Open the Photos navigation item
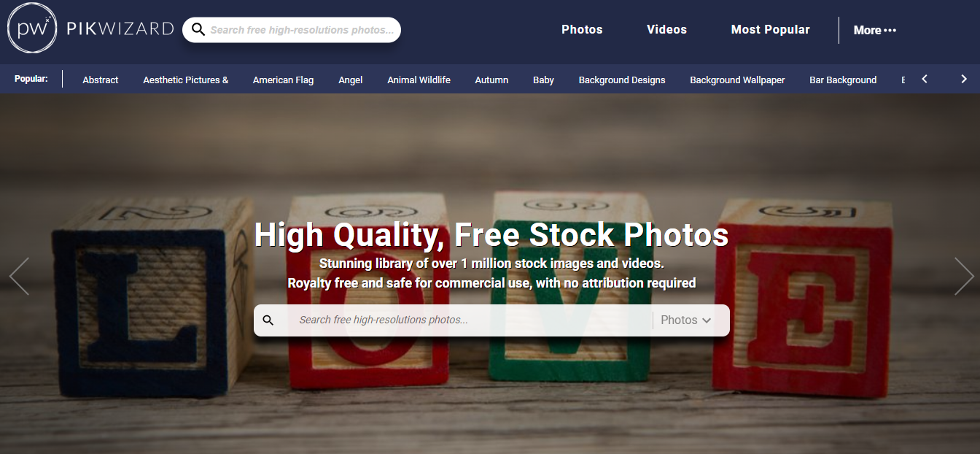 (x=582, y=29)
